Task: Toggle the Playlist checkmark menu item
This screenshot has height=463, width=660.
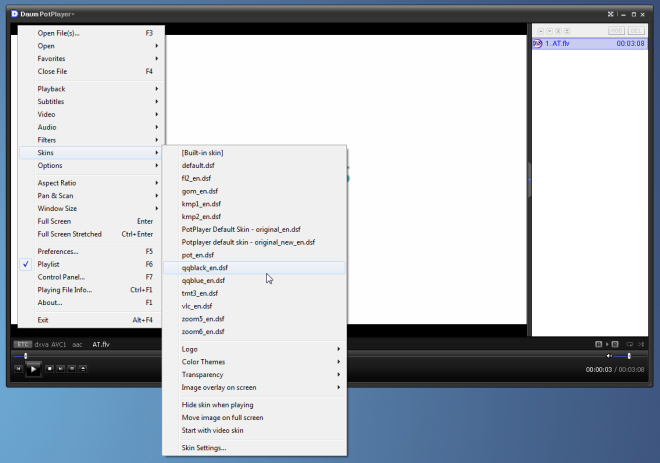Action: pyautogui.click(x=91, y=264)
